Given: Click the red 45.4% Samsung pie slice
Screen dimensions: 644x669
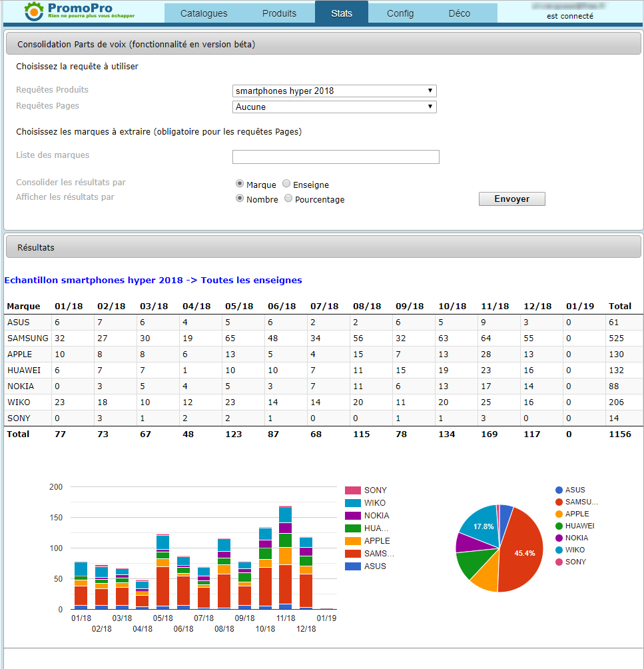Looking at the screenshot, I should pos(523,552).
